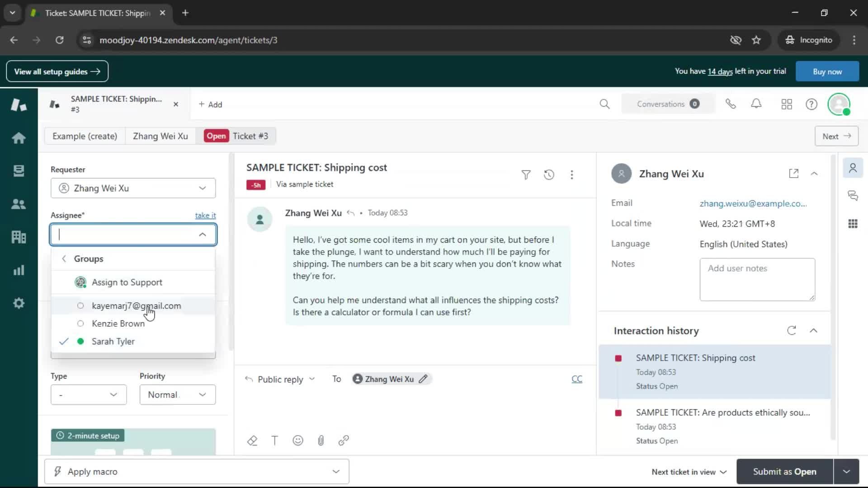
Task: Open the Admin gear icon
Action: pos(19,303)
